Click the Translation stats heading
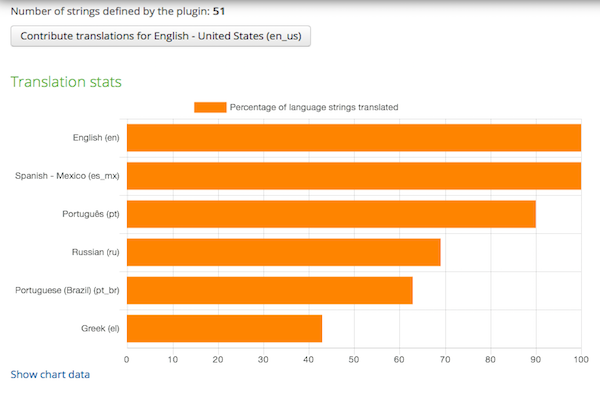The image size is (600, 400). (66, 81)
